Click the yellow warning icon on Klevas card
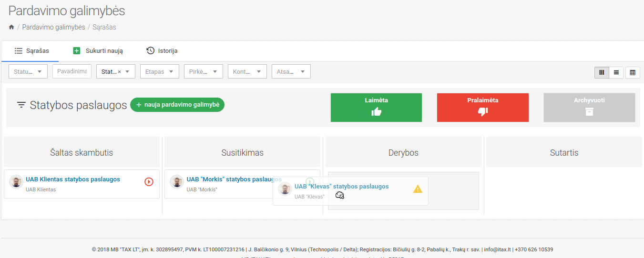 [418, 189]
